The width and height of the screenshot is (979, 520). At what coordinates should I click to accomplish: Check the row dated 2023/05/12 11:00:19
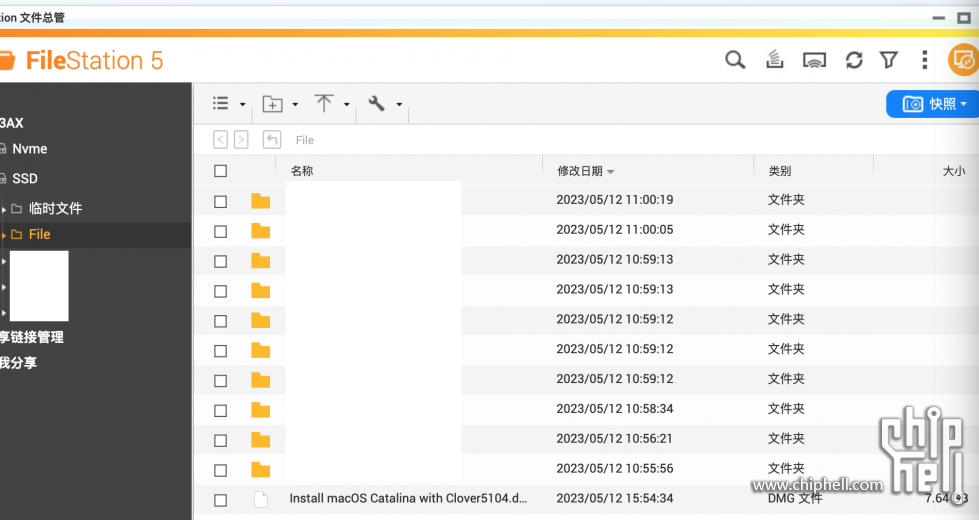[220, 202]
